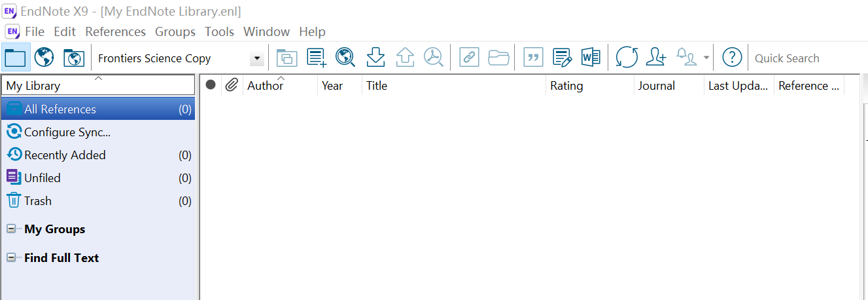Open output style dropdown Frontiers Science Copy
The width and height of the screenshot is (868, 300).
(257, 58)
